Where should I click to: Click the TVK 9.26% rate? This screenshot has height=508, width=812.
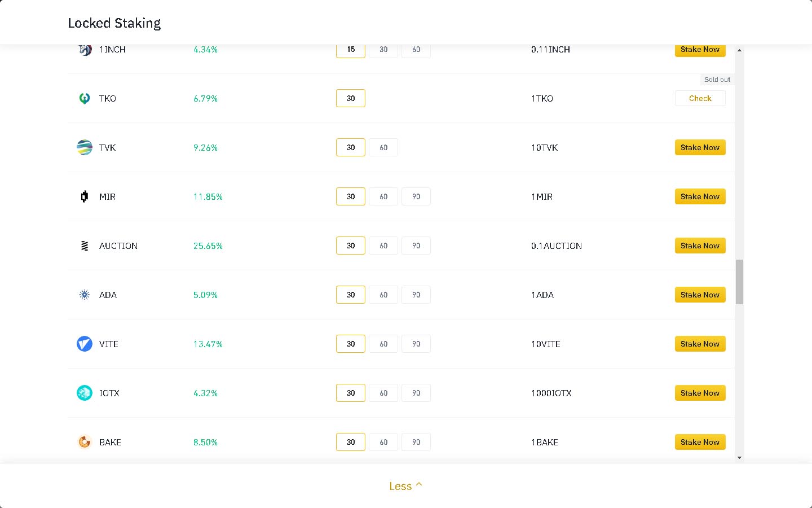[205, 148]
